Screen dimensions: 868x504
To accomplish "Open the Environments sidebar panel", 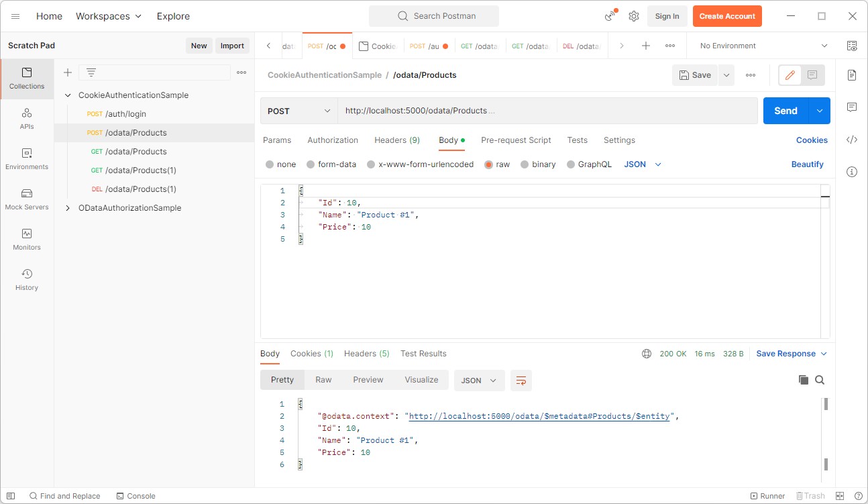I will pyautogui.click(x=27, y=159).
